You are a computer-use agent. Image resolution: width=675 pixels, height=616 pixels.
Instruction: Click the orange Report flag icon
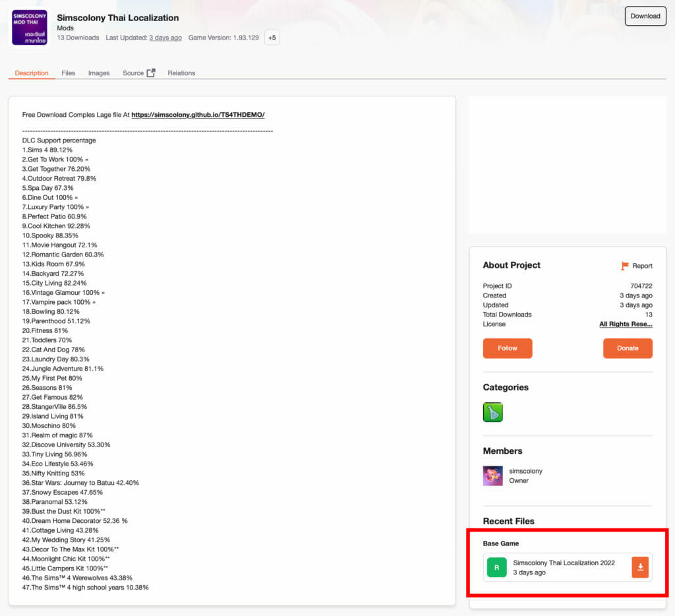625,266
